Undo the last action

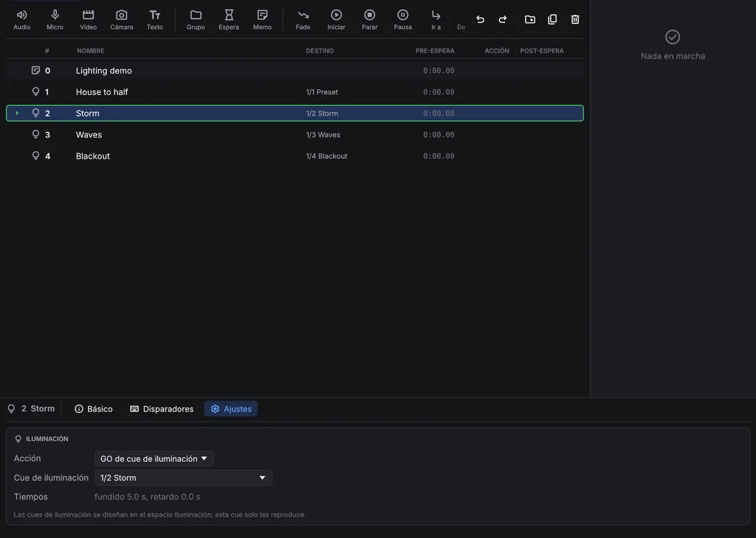pyautogui.click(x=480, y=19)
